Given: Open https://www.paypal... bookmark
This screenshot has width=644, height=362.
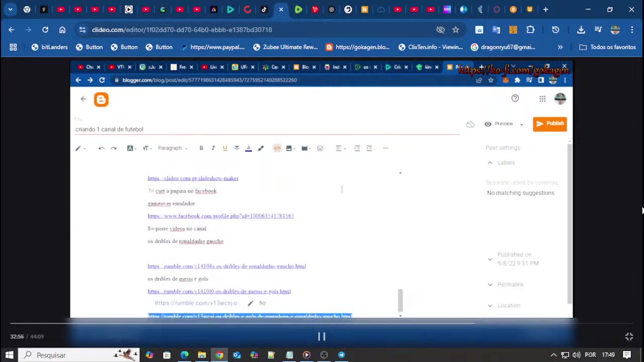Looking at the screenshot, I should pyautogui.click(x=213, y=47).
